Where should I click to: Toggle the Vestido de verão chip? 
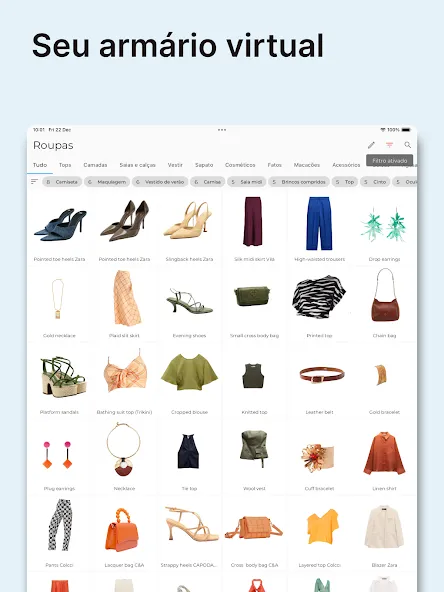click(x=160, y=182)
